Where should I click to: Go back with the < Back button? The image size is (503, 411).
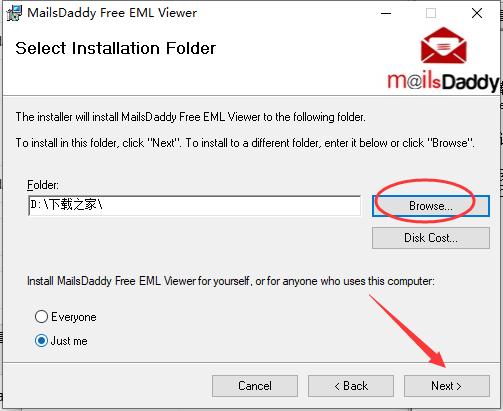pos(351,386)
